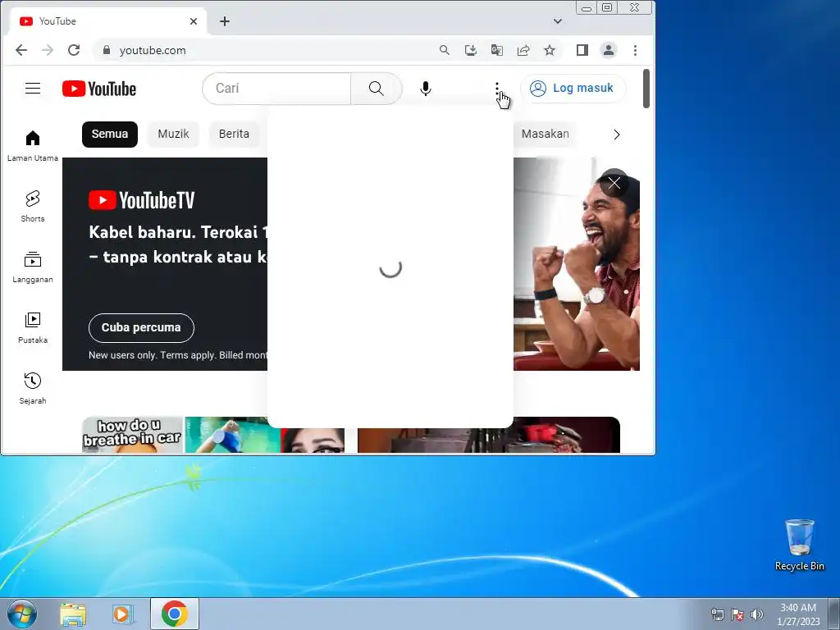Image resolution: width=840 pixels, height=630 pixels.
Task: Select the Muzik filter chip
Action: coord(173,134)
